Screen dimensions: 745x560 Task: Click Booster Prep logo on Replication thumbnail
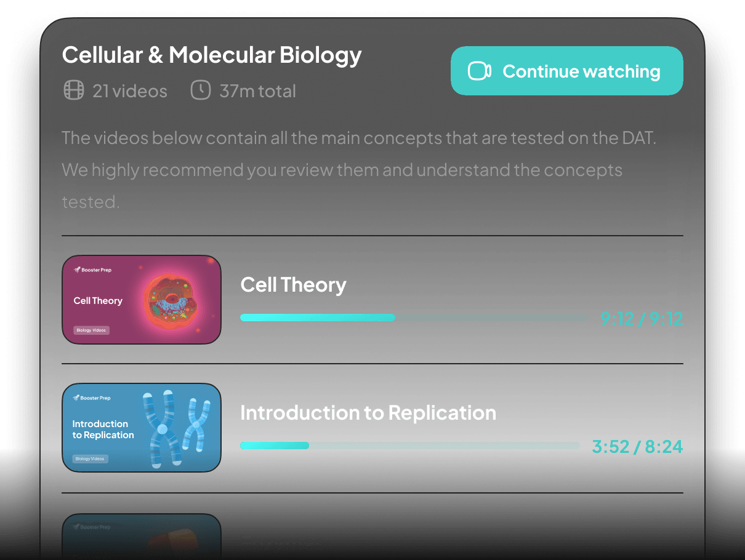(x=92, y=398)
